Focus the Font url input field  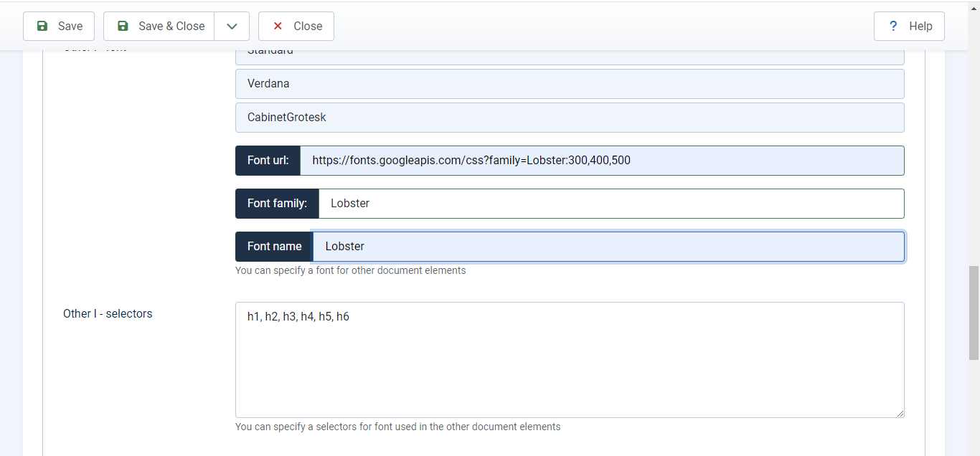click(601, 161)
